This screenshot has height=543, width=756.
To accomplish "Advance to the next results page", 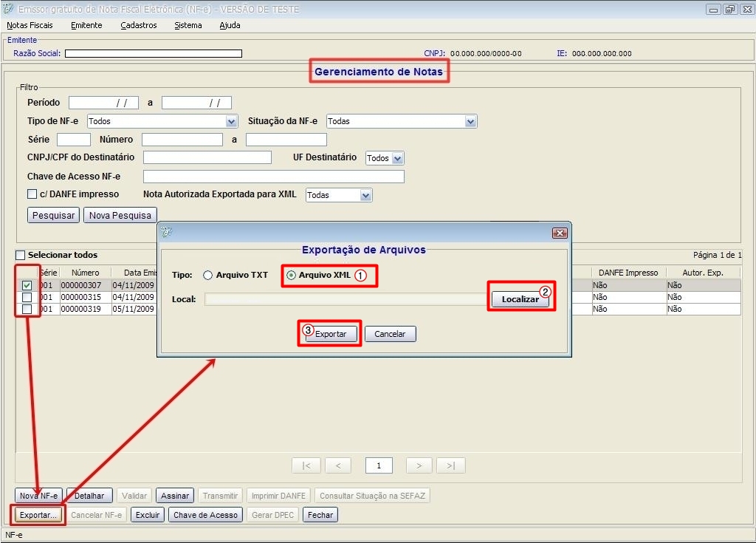I will click(x=419, y=465).
